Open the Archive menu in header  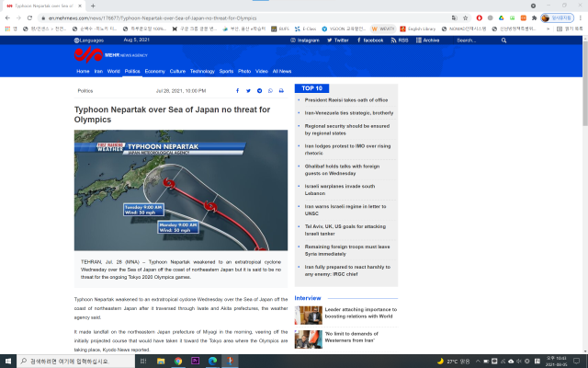[428, 40]
